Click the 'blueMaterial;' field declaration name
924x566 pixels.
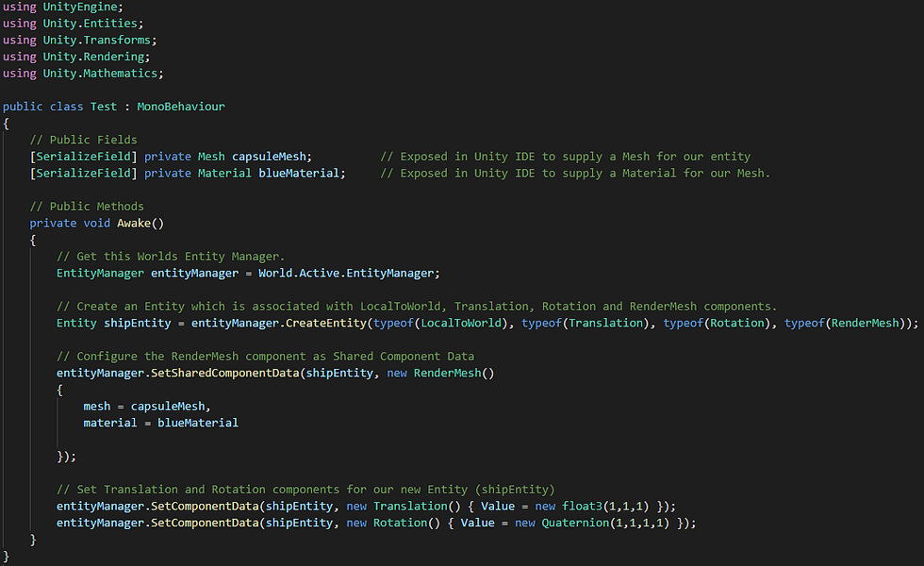[303, 173]
